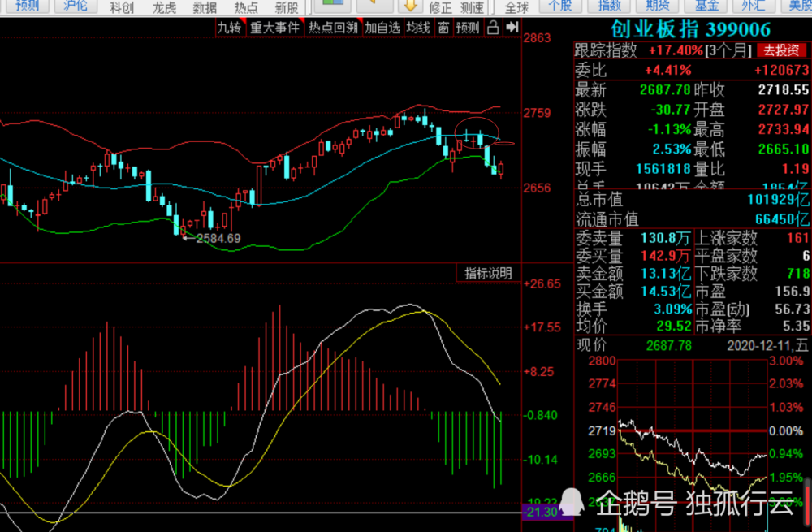
Task: Open the 新股 menu item
Action: click(x=287, y=7)
